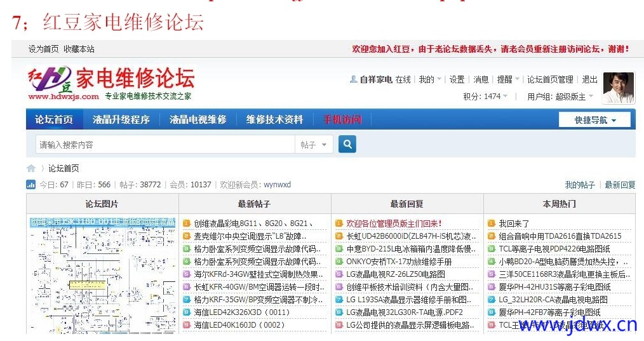This screenshot has width=644, height=341.
Task: Open the user avatar photo
Action: [x=619, y=88]
